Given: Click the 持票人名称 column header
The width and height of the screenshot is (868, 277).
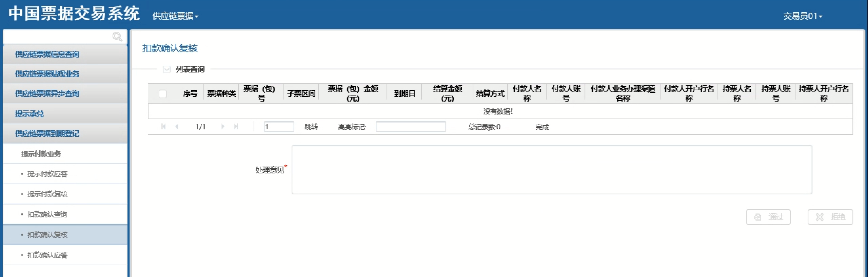Looking at the screenshot, I should (x=737, y=93).
